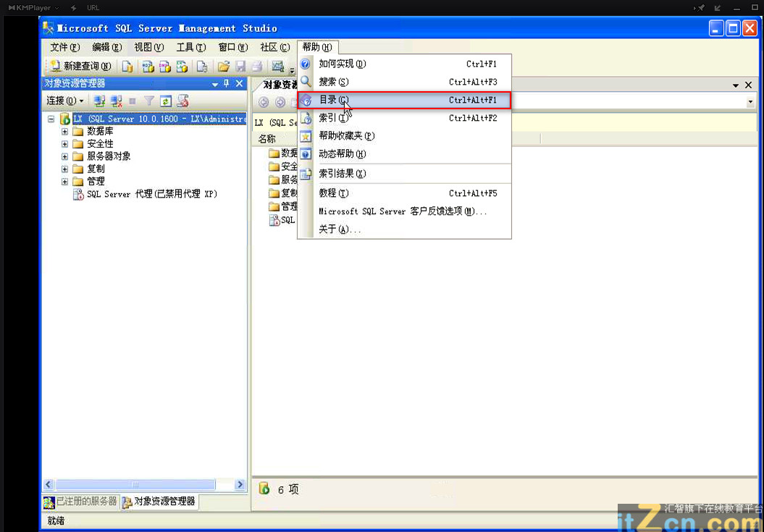This screenshot has height=532, width=764.
Task: Click the Connect Object Explorer icon
Action: click(x=99, y=101)
